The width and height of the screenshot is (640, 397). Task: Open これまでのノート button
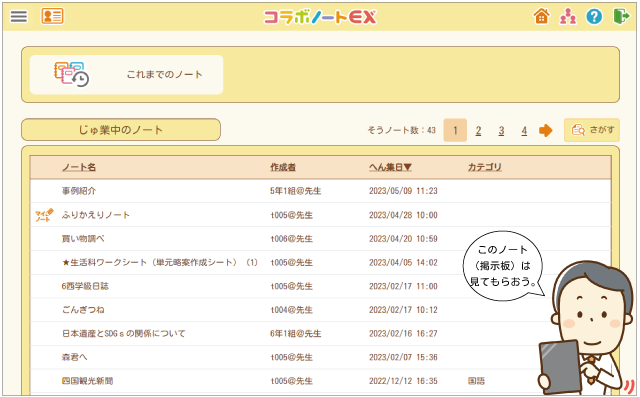(127, 75)
